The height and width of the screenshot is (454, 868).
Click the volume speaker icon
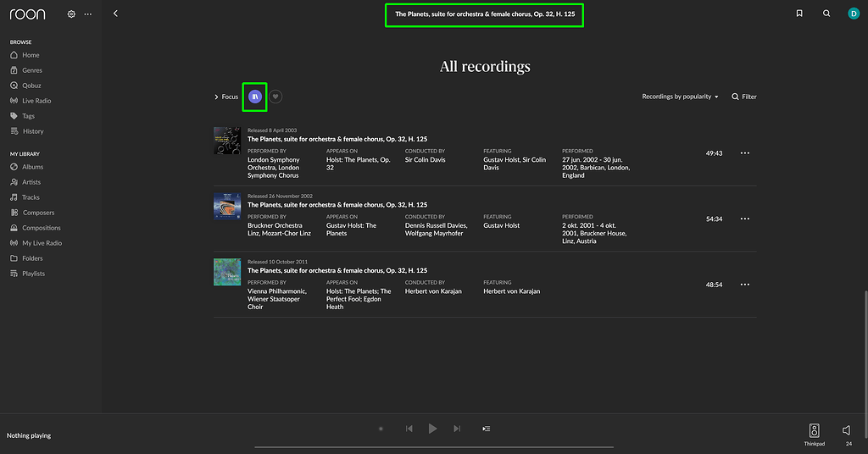coord(846,430)
